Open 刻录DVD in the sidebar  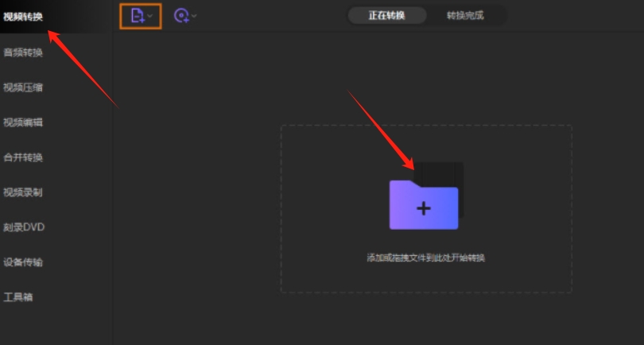click(x=24, y=227)
